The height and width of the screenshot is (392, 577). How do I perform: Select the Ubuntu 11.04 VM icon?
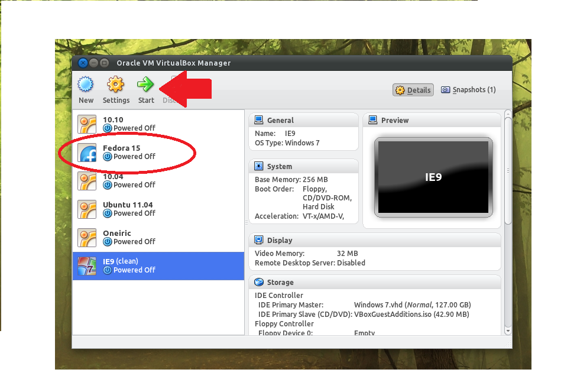[87, 209]
